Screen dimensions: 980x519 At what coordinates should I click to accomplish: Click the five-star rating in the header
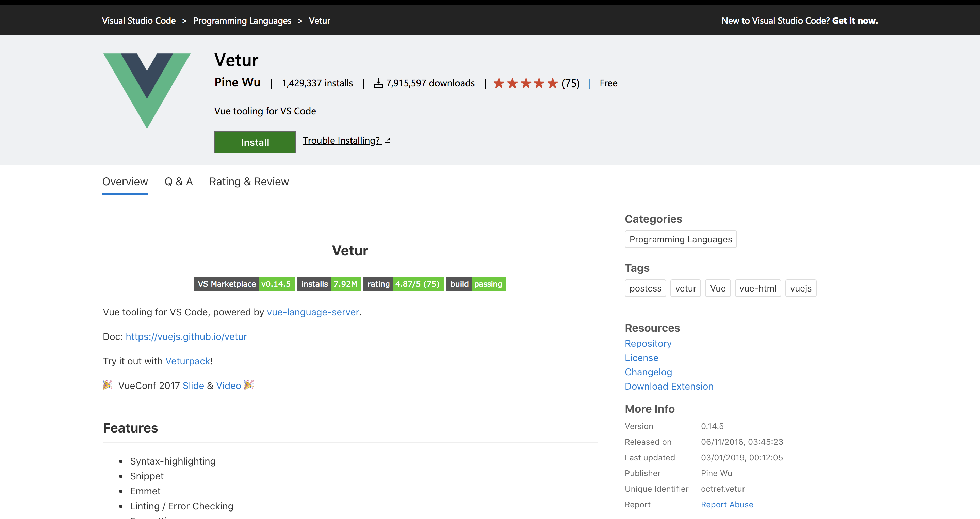click(x=525, y=83)
